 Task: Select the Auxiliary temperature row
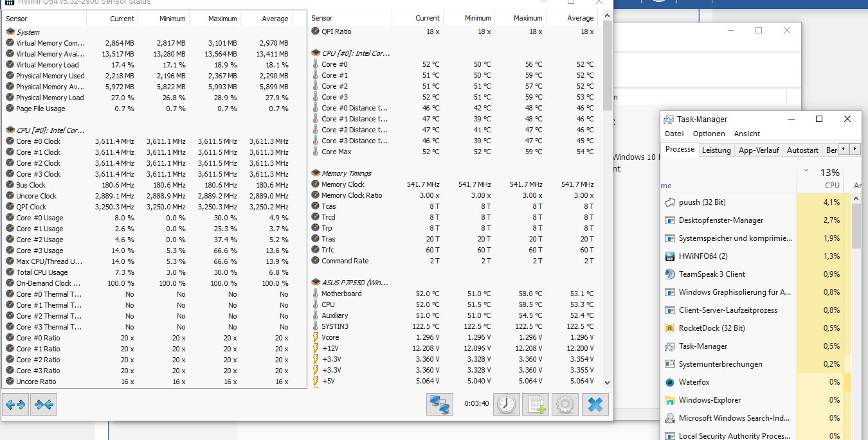455,315
